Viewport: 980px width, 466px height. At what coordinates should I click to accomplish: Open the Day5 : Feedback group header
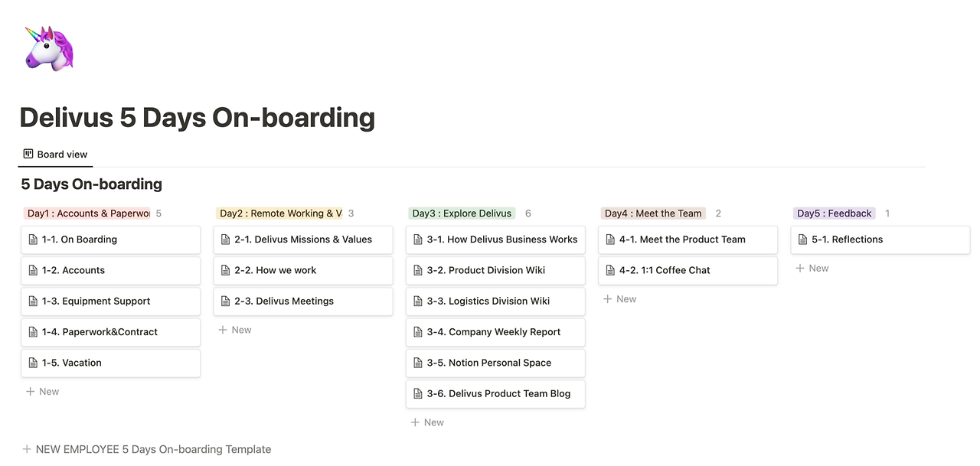(x=834, y=213)
